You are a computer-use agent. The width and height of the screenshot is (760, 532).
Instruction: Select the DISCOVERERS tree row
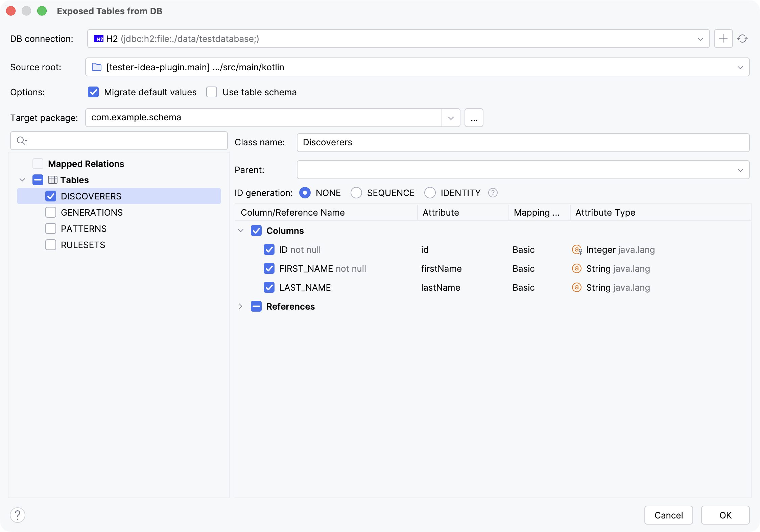tap(119, 196)
